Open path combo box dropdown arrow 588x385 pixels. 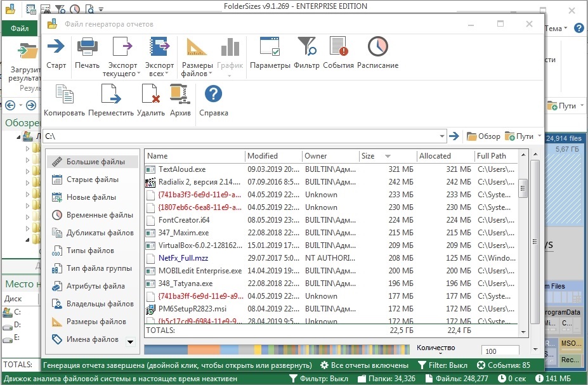442,136
